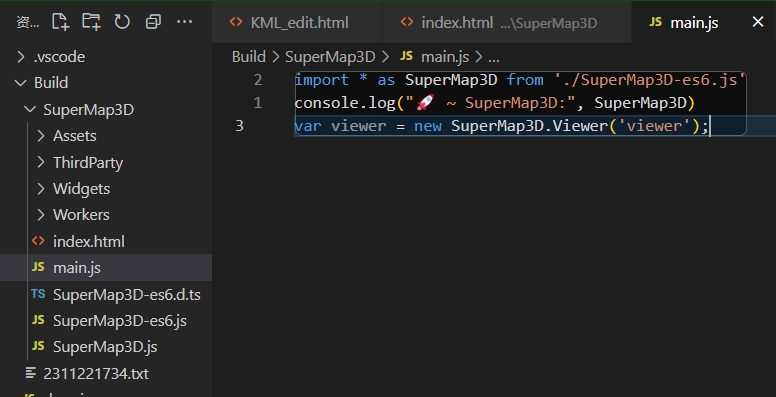Viewport: 776px width, 397px height.
Task: Expand the ThirdParty folder
Action: pos(106,162)
